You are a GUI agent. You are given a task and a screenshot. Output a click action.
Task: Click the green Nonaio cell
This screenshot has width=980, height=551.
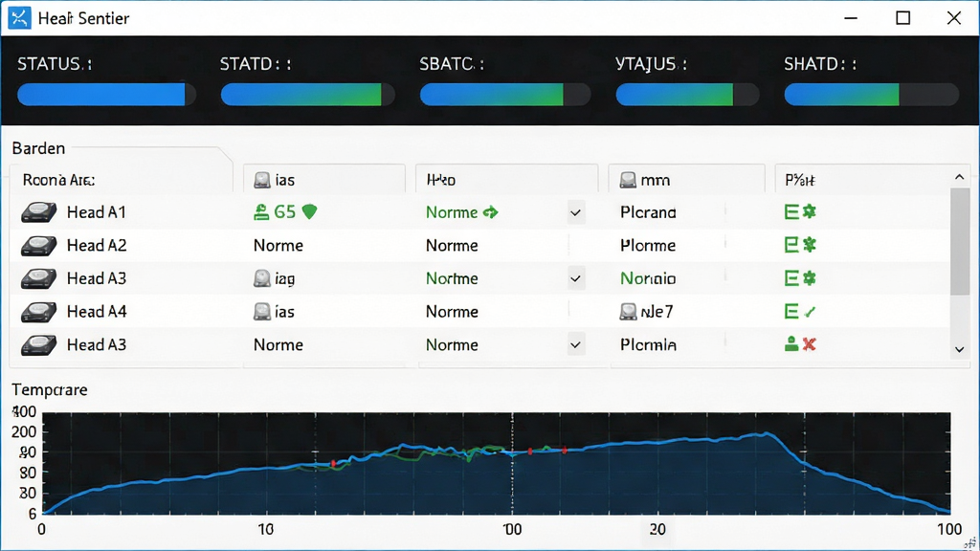648,278
